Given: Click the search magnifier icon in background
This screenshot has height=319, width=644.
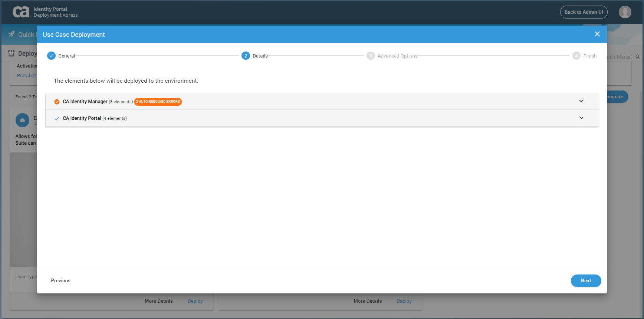Looking at the screenshot, I should coord(637,57).
